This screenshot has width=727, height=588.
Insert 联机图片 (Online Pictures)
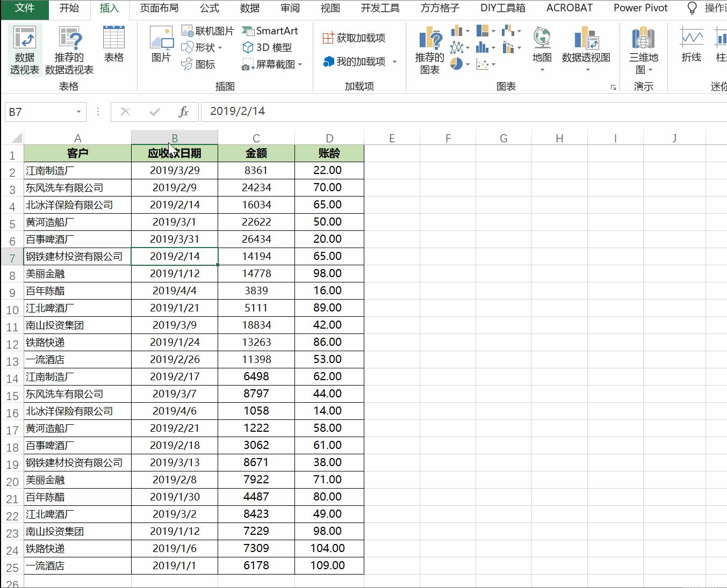(210, 31)
